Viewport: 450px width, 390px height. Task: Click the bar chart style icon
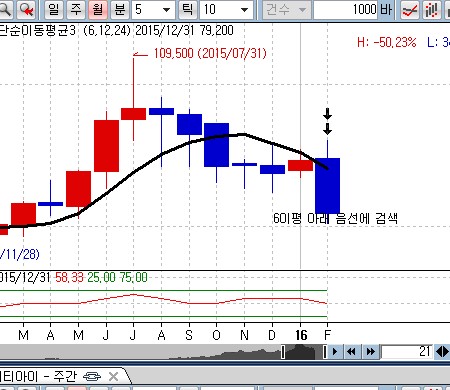tap(432, 10)
